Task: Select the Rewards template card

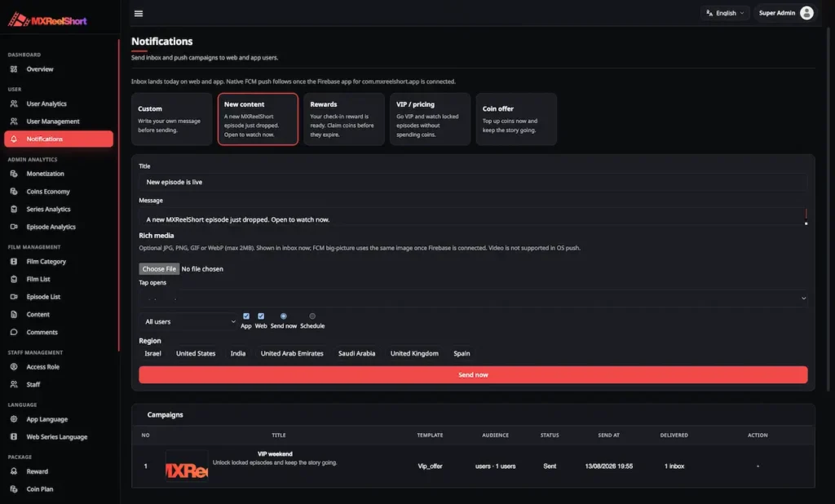Action: [x=344, y=119]
